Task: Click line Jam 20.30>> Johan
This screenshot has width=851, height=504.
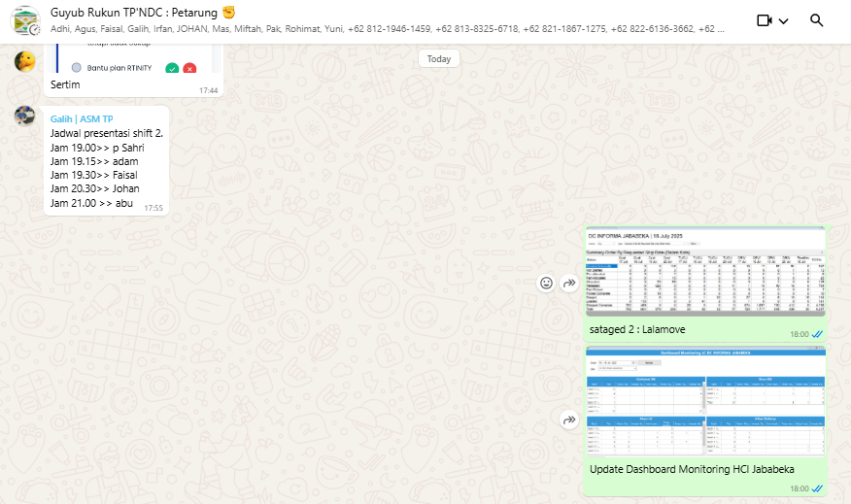Action: click(x=94, y=188)
